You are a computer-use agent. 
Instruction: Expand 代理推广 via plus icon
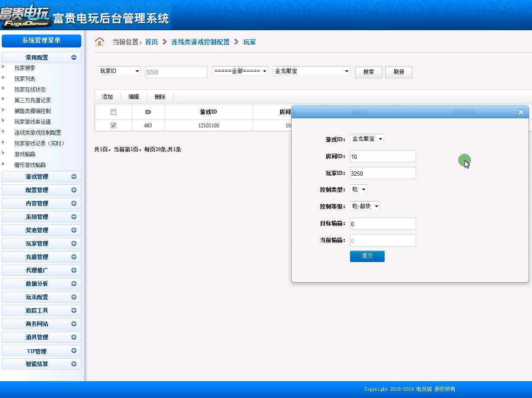[74, 270]
